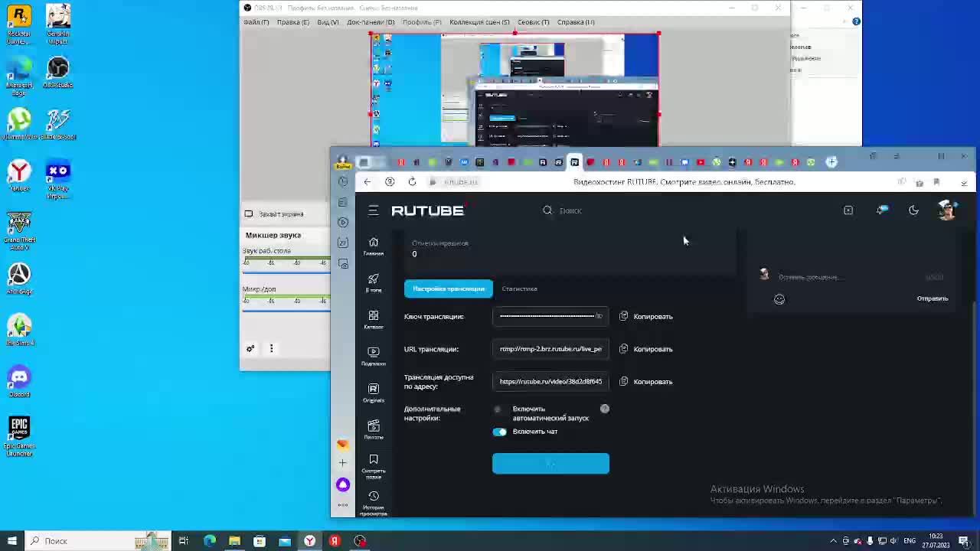The height and width of the screenshot is (551, 980).
Task: Open Discord desktop shortcut
Action: tap(19, 381)
